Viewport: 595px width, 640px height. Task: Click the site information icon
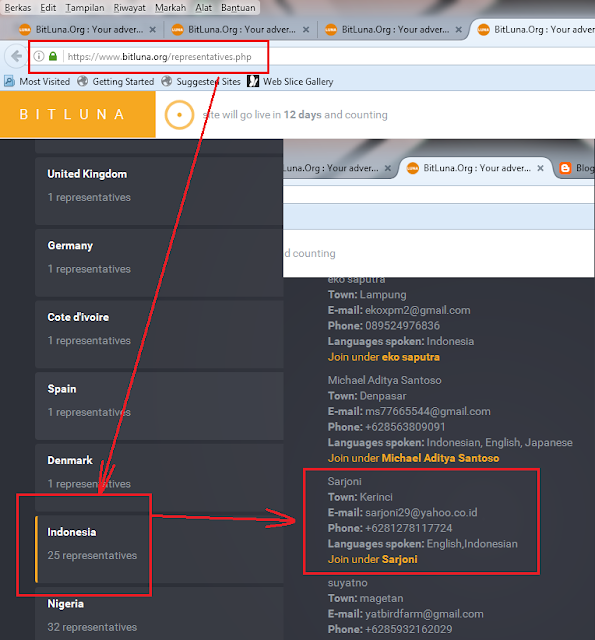39,56
